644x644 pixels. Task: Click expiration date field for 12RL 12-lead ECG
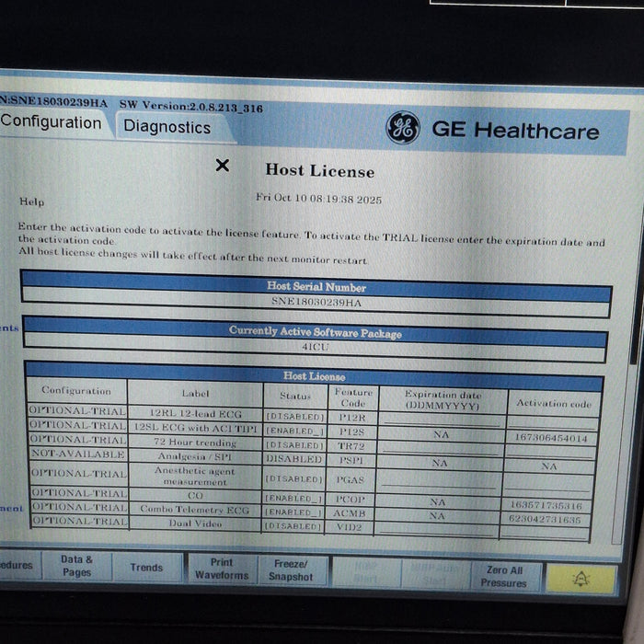click(442, 420)
